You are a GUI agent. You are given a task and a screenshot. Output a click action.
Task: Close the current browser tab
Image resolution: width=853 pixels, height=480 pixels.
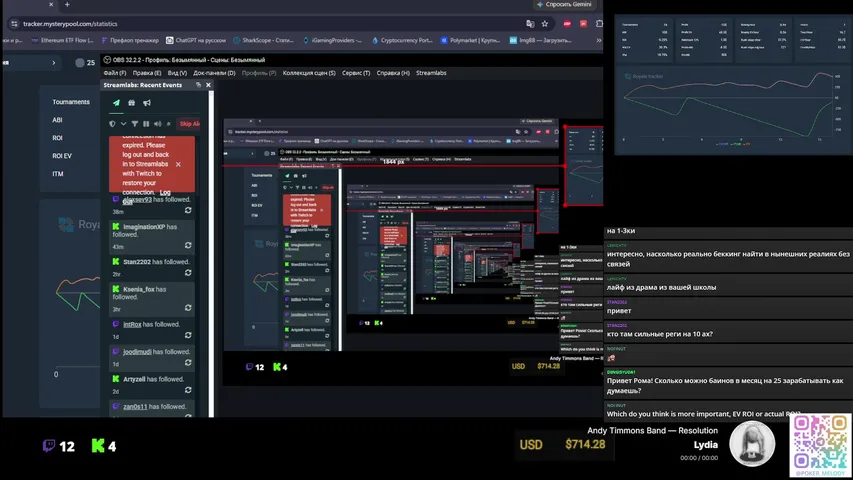[51, 4]
